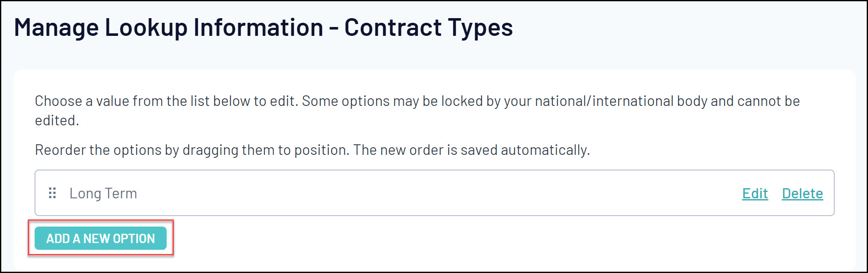This screenshot has width=868, height=273.
Task: Click the drag handle beside Long Term
Action: pos(52,193)
